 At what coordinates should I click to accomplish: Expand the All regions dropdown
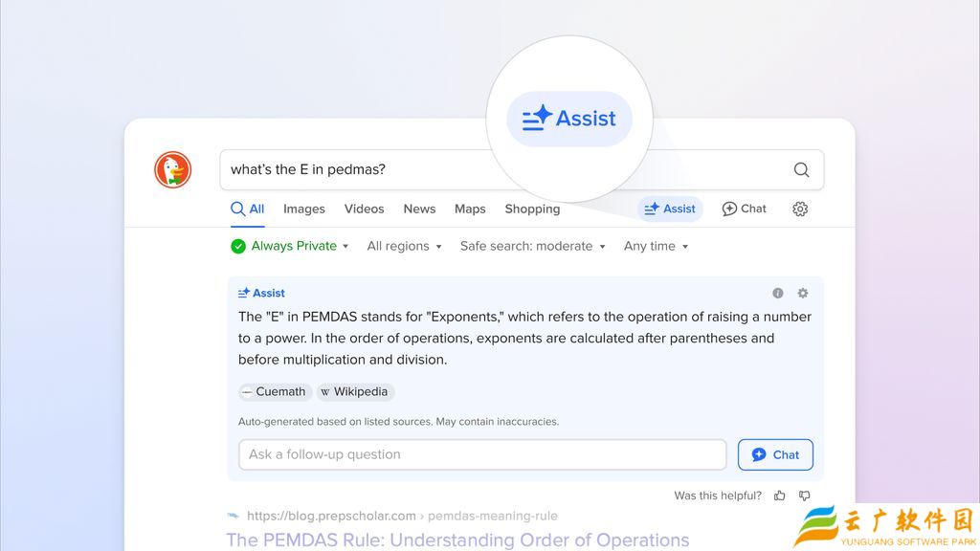tap(404, 246)
